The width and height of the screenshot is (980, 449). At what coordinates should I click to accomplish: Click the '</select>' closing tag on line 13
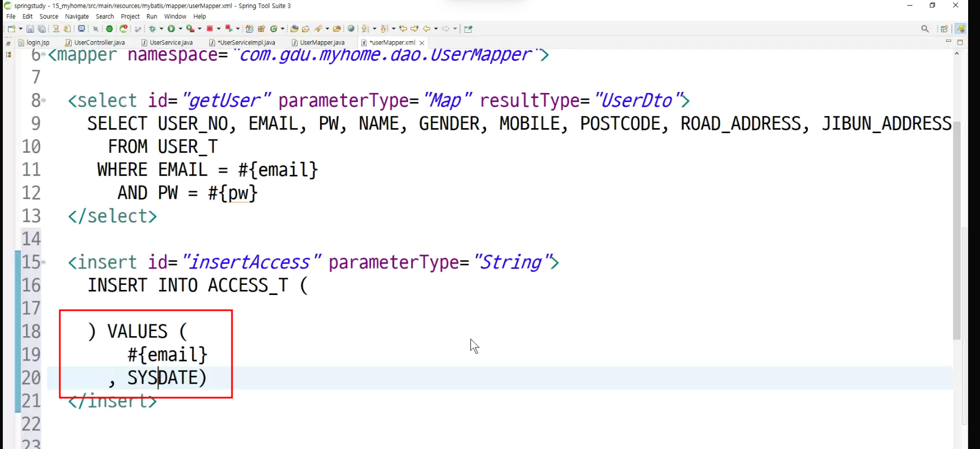[112, 216]
